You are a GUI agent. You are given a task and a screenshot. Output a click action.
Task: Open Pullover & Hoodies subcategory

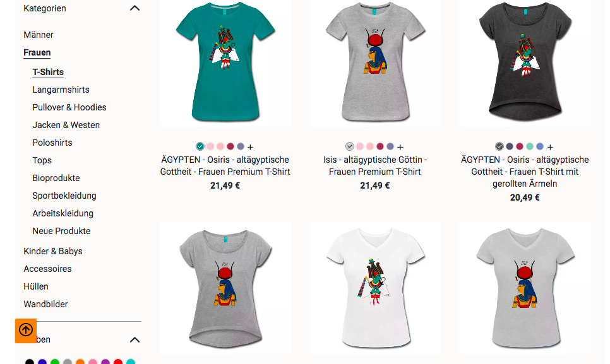tap(69, 107)
